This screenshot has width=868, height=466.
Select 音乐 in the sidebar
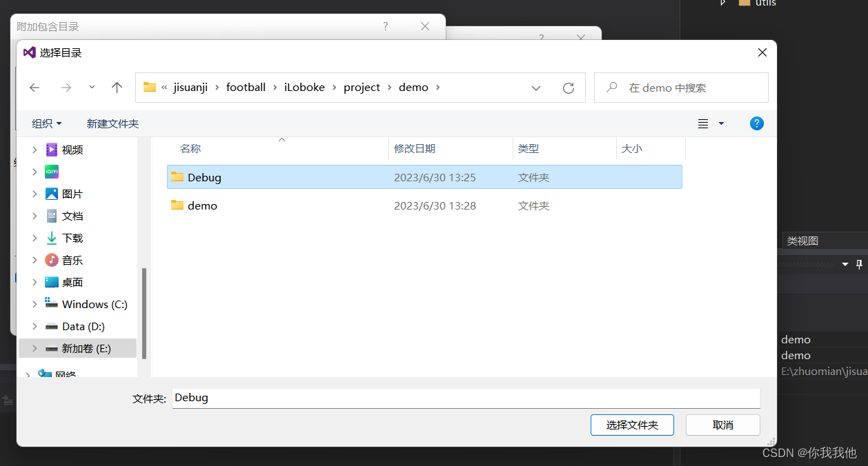72,259
